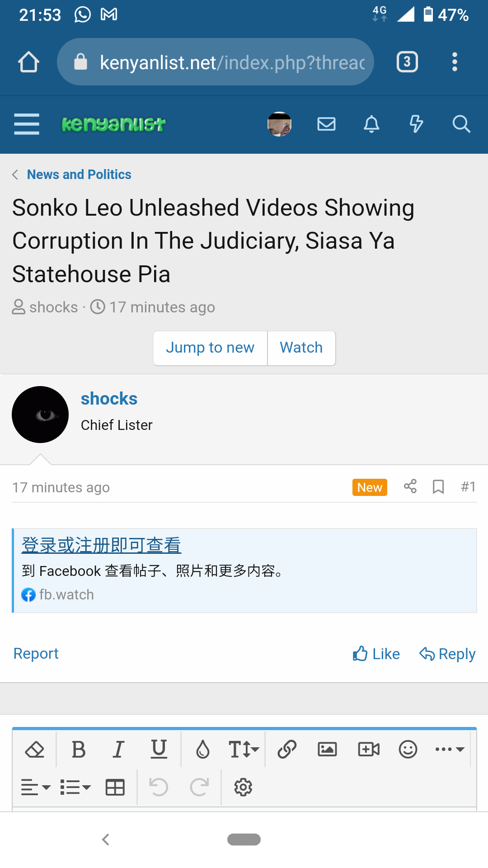Open forum search magnifier
This screenshot has width=488, height=868.
tap(461, 124)
